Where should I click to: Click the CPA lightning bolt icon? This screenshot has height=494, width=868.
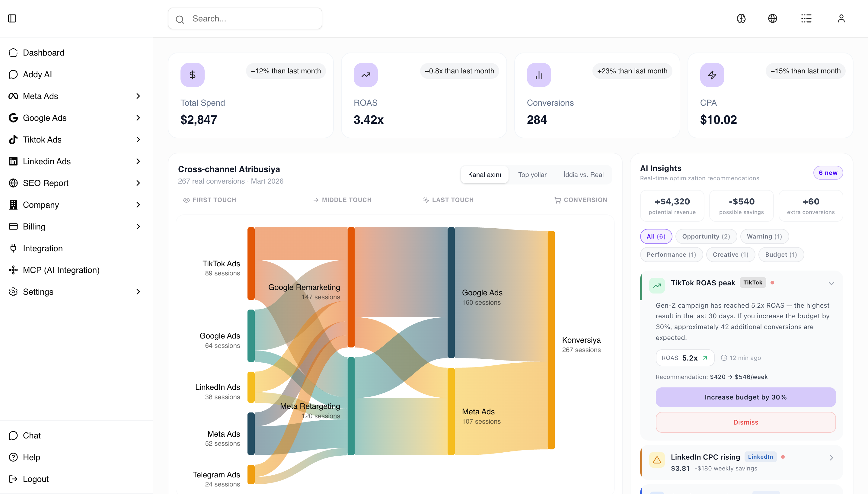coord(712,75)
